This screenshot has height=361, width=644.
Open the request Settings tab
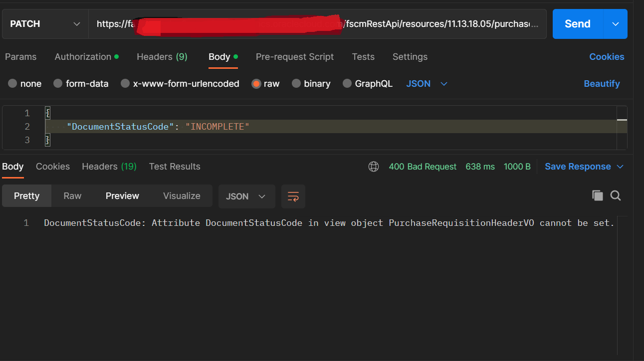[410, 57]
